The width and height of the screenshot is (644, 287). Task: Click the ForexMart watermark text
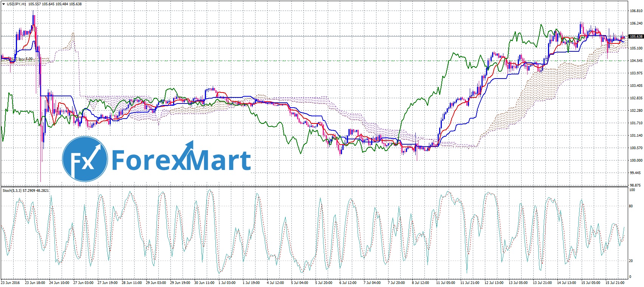[181, 160]
